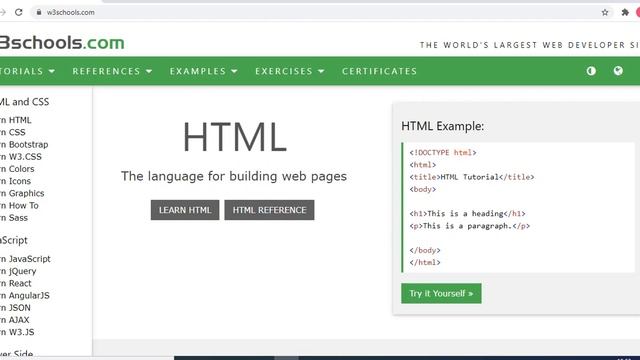Viewport: 640px width, 360px height.
Task: Open Learn CSS in the sidebar
Action: 13,132
